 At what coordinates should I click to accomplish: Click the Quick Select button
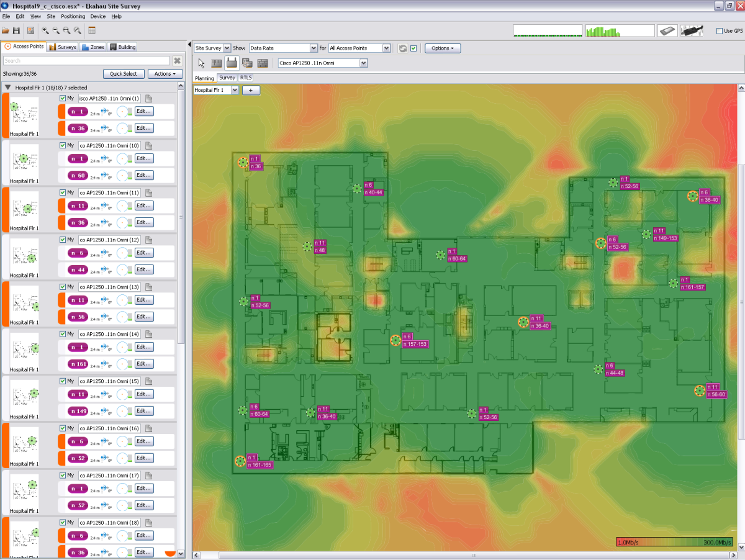(123, 74)
